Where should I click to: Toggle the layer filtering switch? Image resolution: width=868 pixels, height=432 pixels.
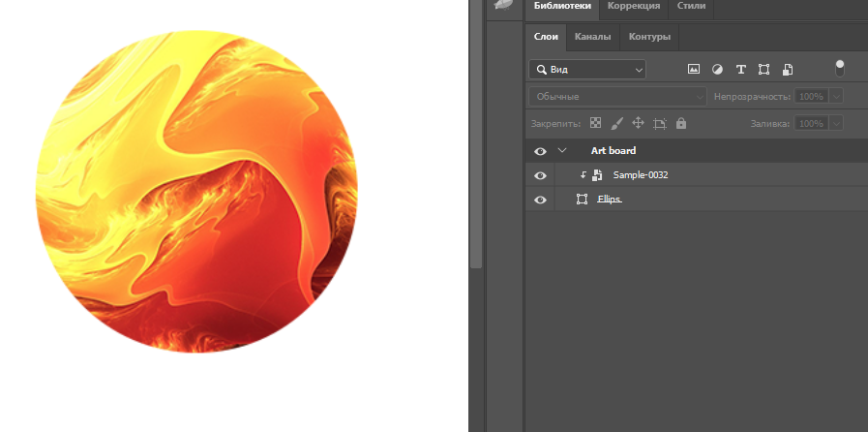pos(840,69)
